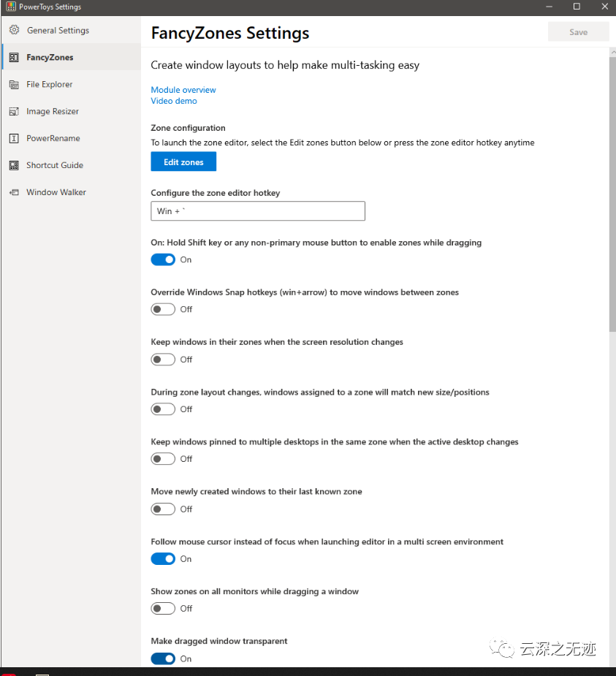Image resolution: width=616 pixels, height=676 pixels.
Task: Select the Image Resizer icon
Action: (x=12, y=111)
